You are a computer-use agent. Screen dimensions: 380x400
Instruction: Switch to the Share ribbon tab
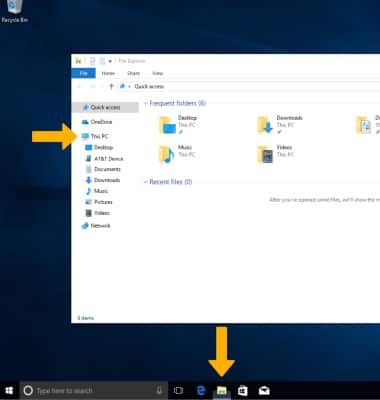coord(133,73)
